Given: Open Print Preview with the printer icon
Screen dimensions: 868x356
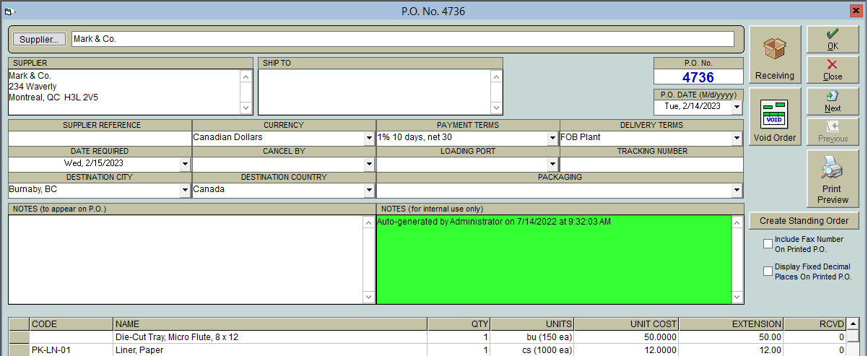Looking at the screenshot, I should [833, 179].
